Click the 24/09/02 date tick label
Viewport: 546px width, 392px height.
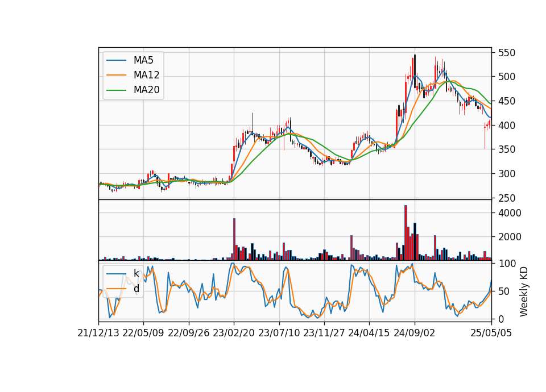click(415, 333)
